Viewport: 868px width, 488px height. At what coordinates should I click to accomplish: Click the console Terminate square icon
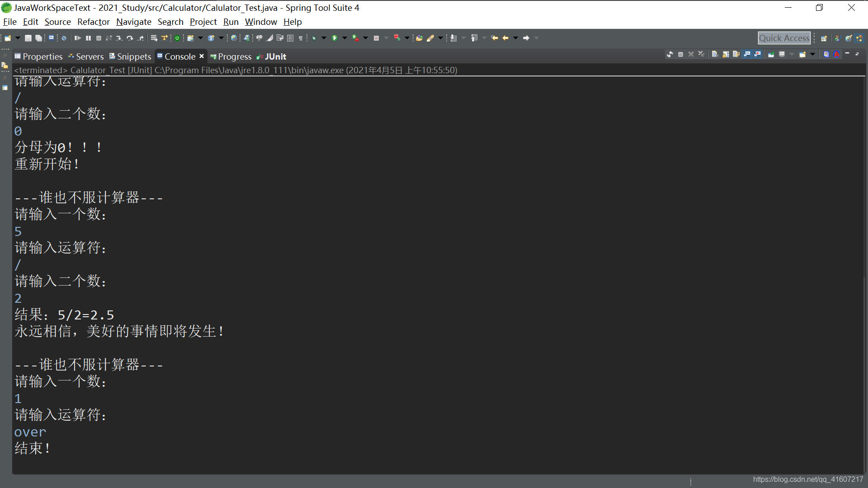point(680,54)
